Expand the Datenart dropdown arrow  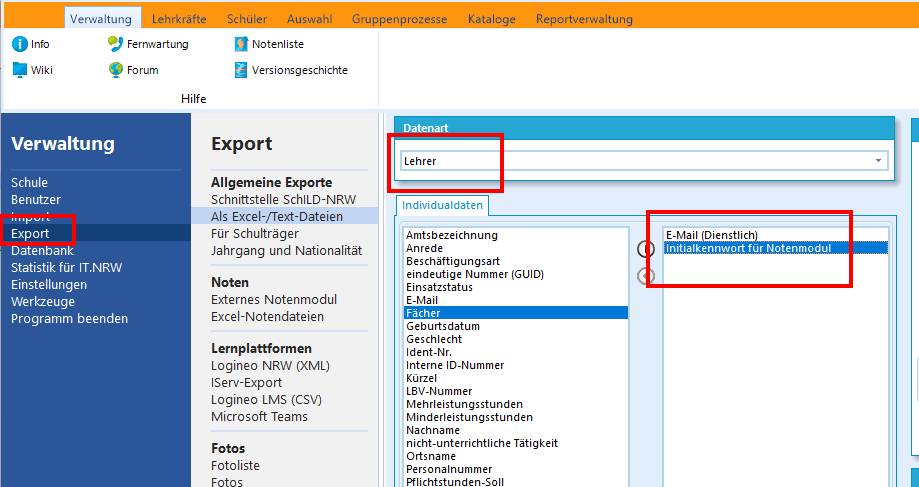click(x=878, y=161)
